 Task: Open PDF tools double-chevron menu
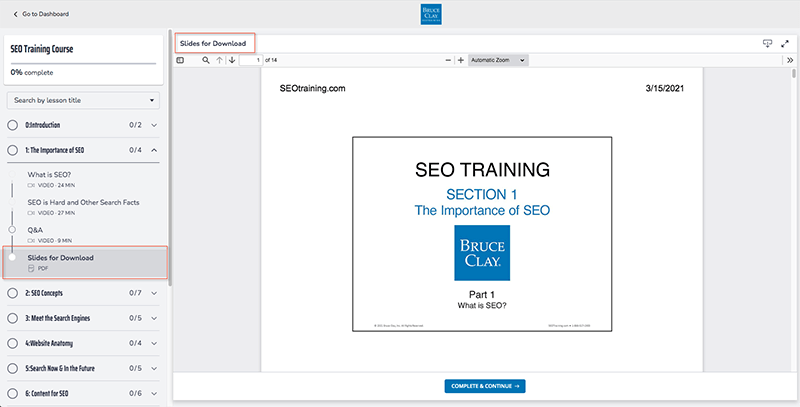pyautogui.click(x=790, y=60)
